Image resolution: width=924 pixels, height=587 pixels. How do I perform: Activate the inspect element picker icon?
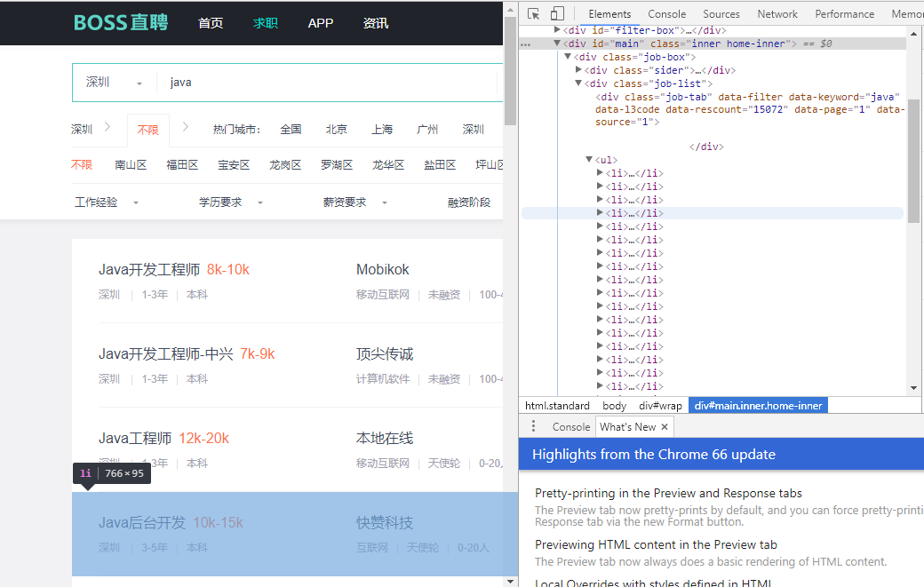533,13
